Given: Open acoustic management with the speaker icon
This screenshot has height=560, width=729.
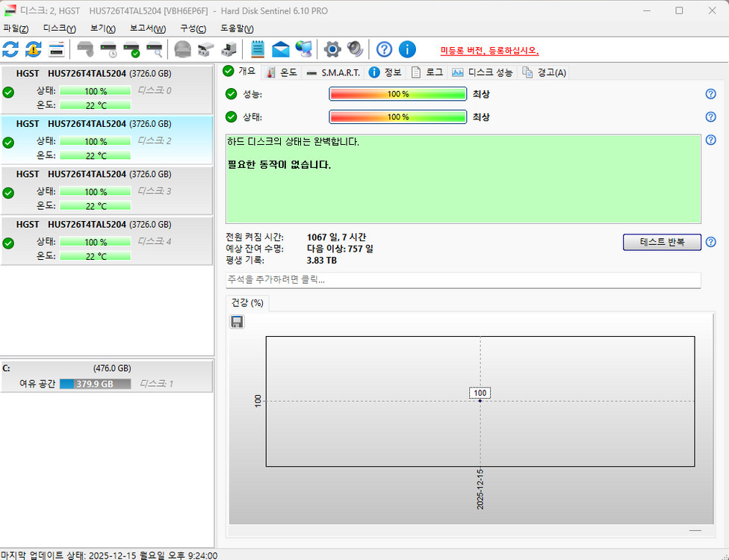Looking at the screenshot, I should click(x=353, y=49).
